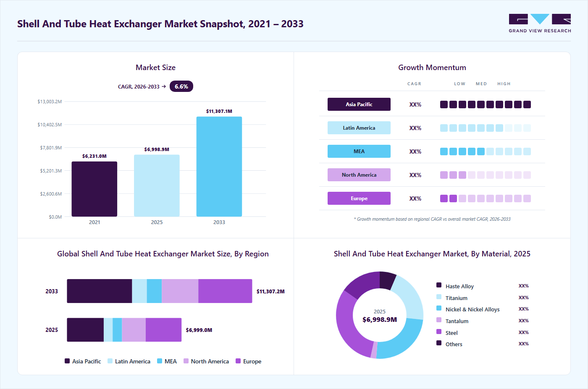Click the 6.6% CAGR badge
The height and width of the screenshot is (389, 588).
click(181, 86)
